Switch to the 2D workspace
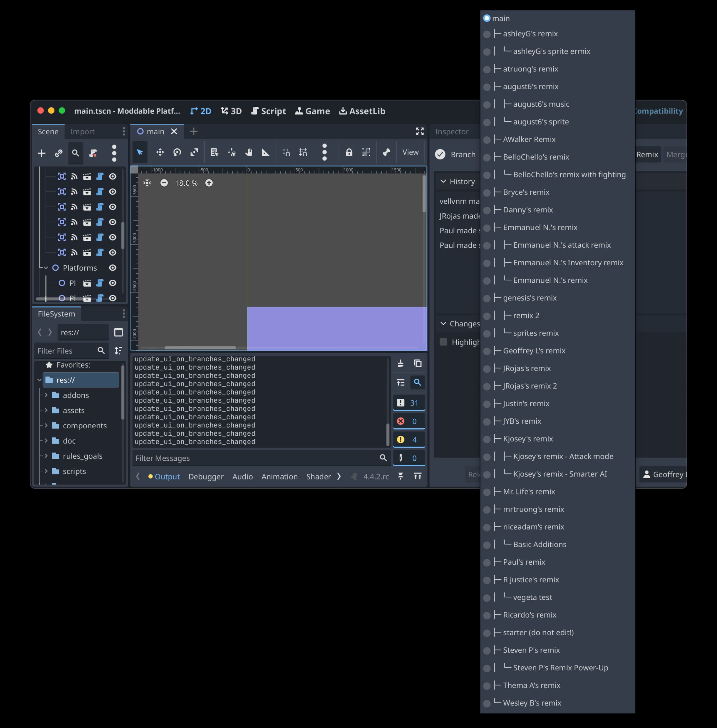The width and height of the screenshot is (717, 728). point(201,111)
